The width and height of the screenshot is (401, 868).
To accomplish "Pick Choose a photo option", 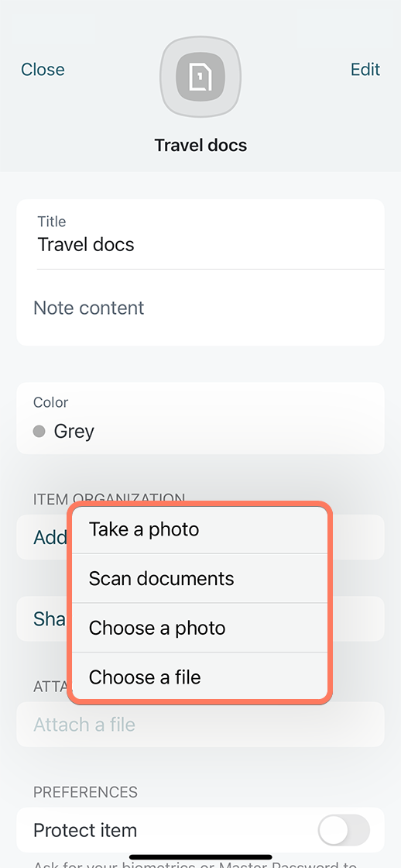I will click(200, 628).
